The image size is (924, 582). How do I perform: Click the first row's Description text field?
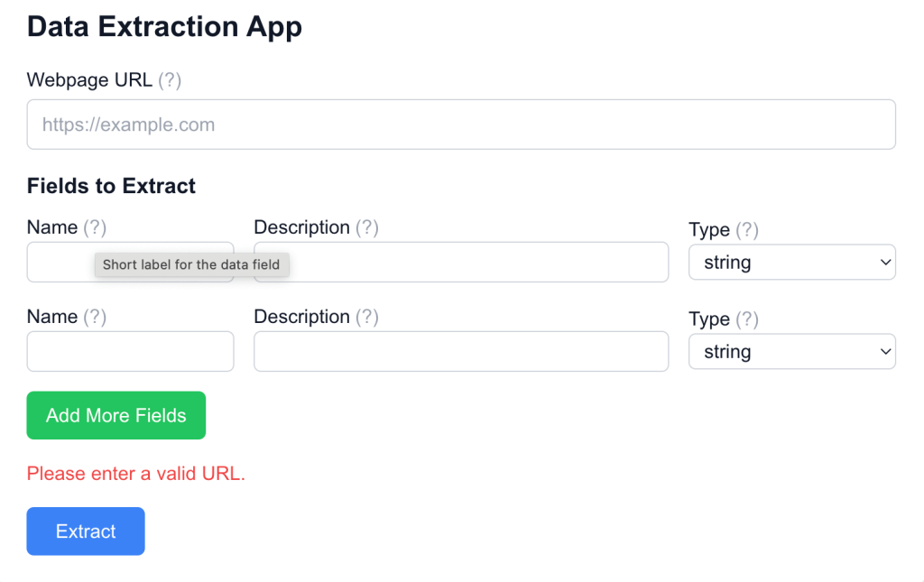pos(478,263)
